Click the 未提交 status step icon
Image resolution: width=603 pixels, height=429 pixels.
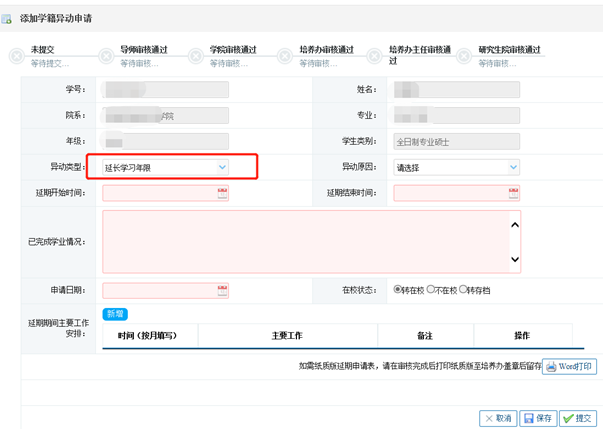pos(16,57)
